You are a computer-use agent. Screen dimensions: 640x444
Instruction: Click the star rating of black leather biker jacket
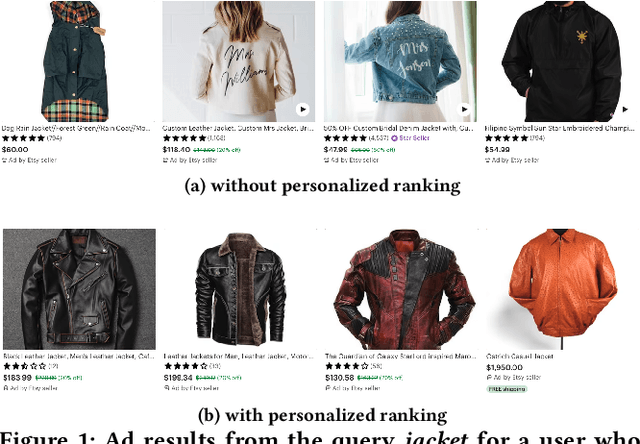(24, 366)
